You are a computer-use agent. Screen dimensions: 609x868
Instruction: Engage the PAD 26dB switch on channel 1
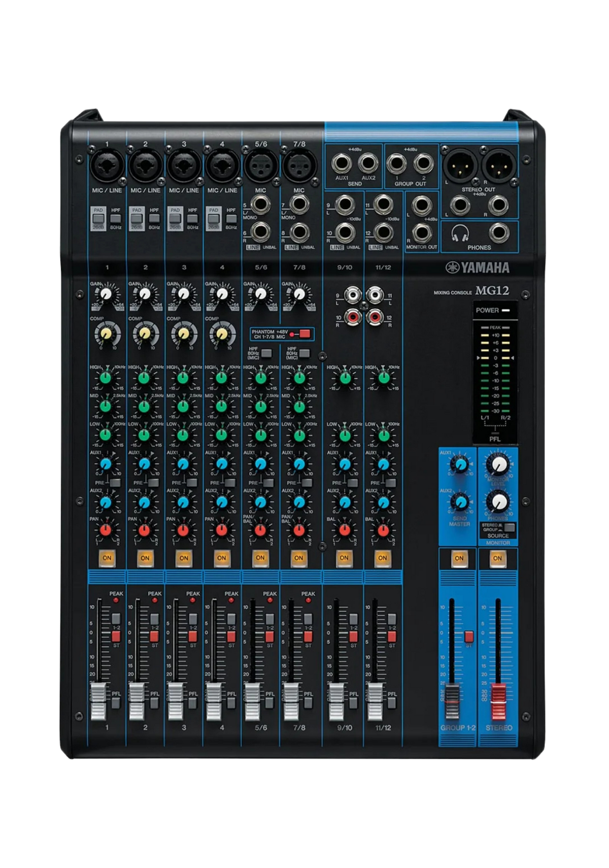(x=98, y=219)
